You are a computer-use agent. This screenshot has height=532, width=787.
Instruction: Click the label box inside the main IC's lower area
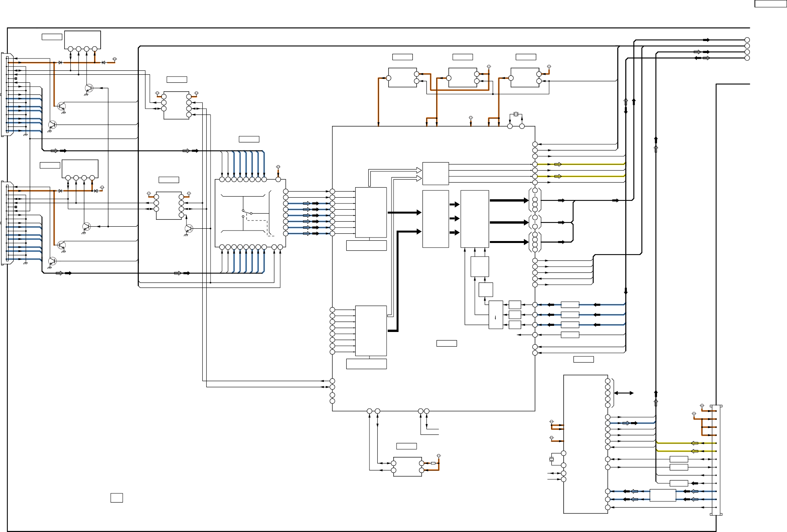(x=447, y=343)
